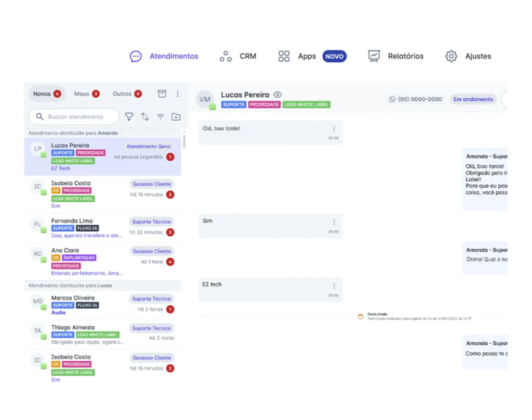Viewport: 532px width, 420px height.
Task: Open the three-dot menu on "EZ tech" message
Action: click(x=334, y=286)
